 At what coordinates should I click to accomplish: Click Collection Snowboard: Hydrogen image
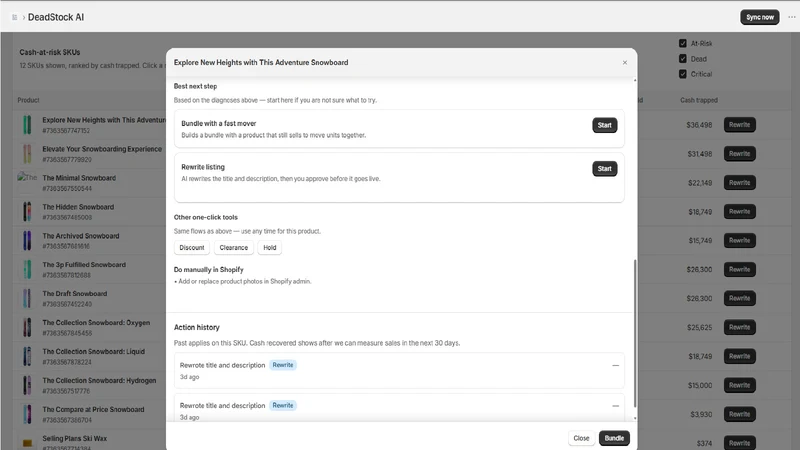27,385
